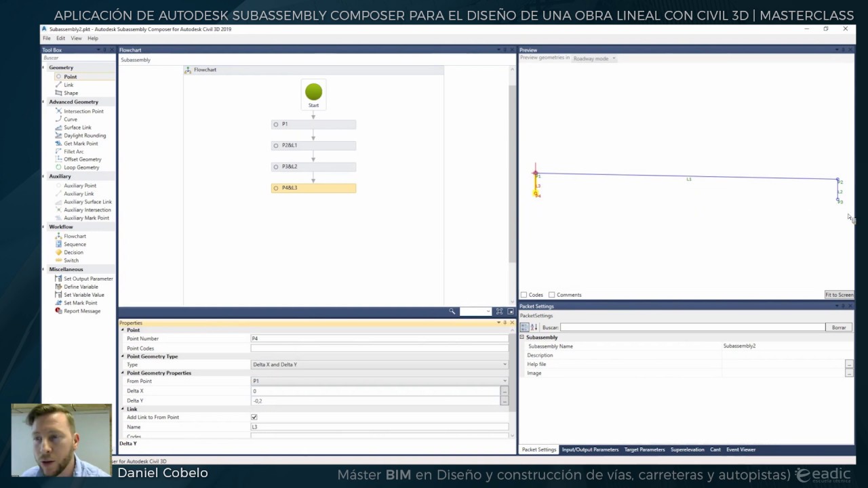Image resolution: width=868 pixels, height=488 pixels.
Task: Pick the Auxiliary Mark Point tool
Action: 86,218
